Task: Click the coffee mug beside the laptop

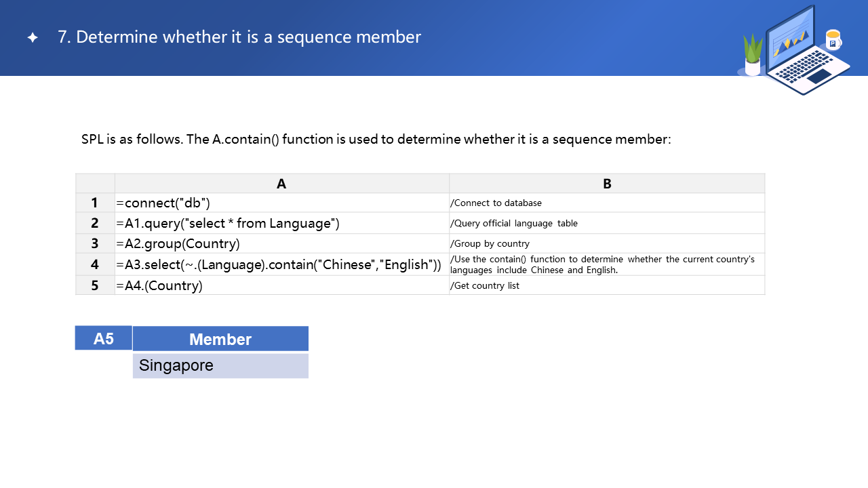Action: 833,40
